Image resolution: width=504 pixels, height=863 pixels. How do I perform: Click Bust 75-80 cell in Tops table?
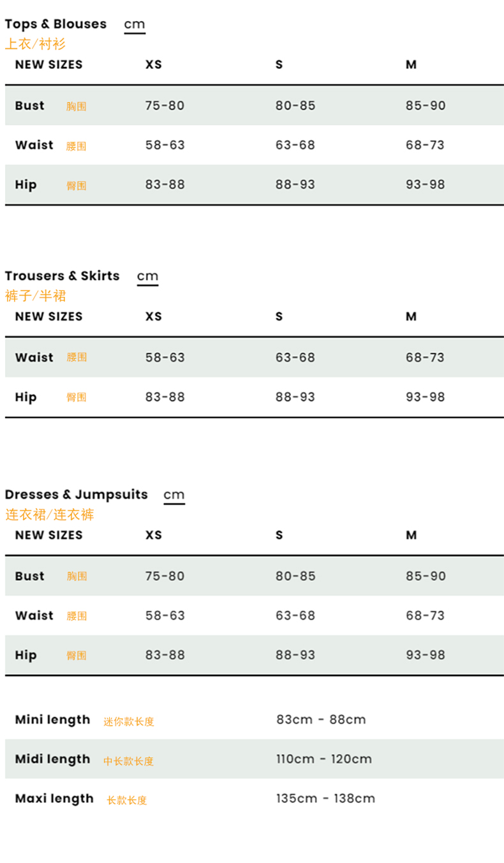point(165,105)
